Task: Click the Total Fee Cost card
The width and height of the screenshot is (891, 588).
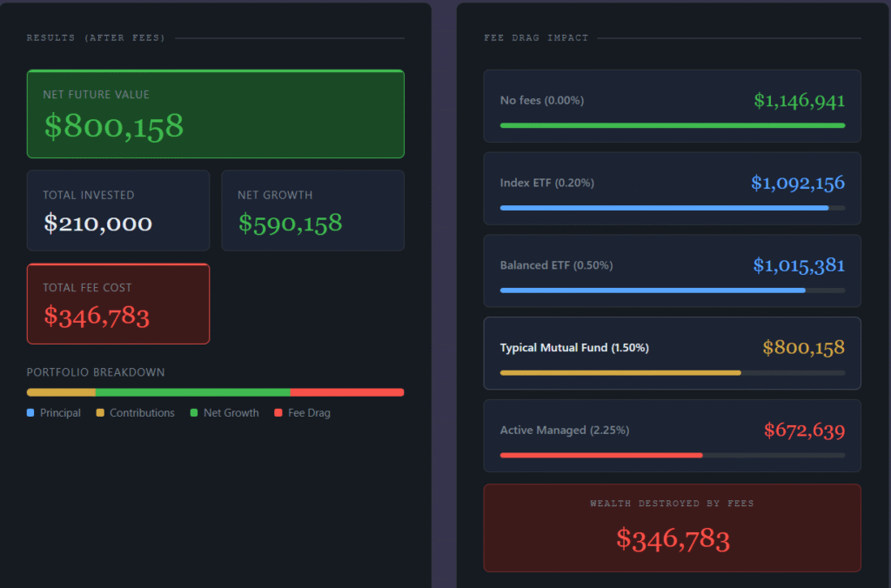Action: (117, 304)
